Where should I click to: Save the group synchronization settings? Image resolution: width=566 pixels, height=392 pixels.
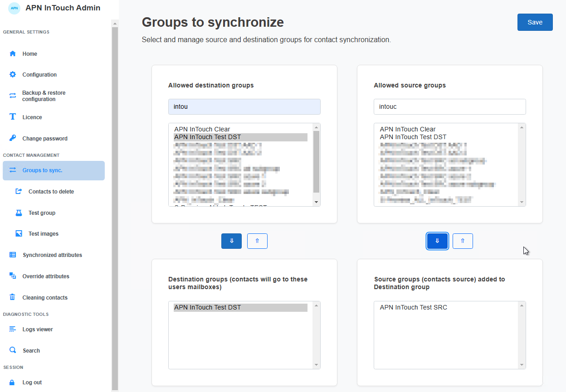(535, 22)
